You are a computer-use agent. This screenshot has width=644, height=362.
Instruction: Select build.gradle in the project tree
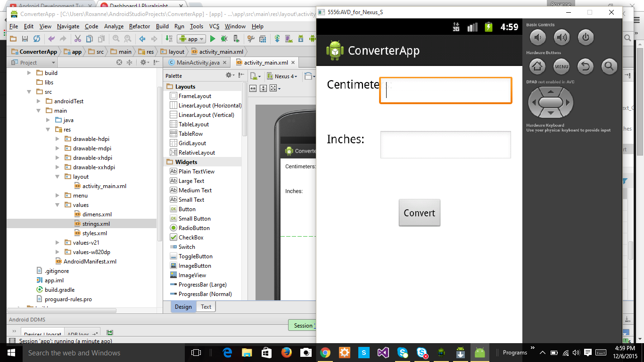(x=55, y=289)
